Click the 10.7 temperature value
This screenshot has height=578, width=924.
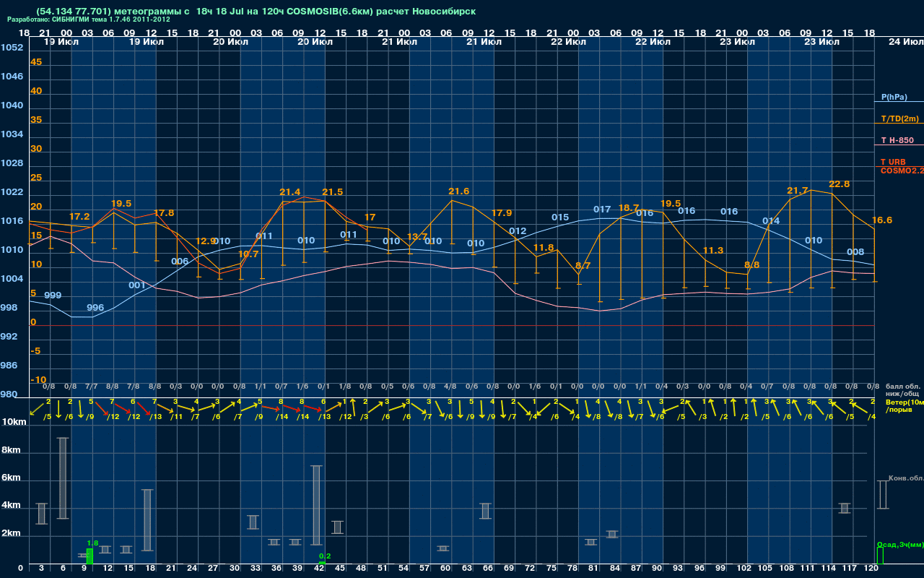248,254
